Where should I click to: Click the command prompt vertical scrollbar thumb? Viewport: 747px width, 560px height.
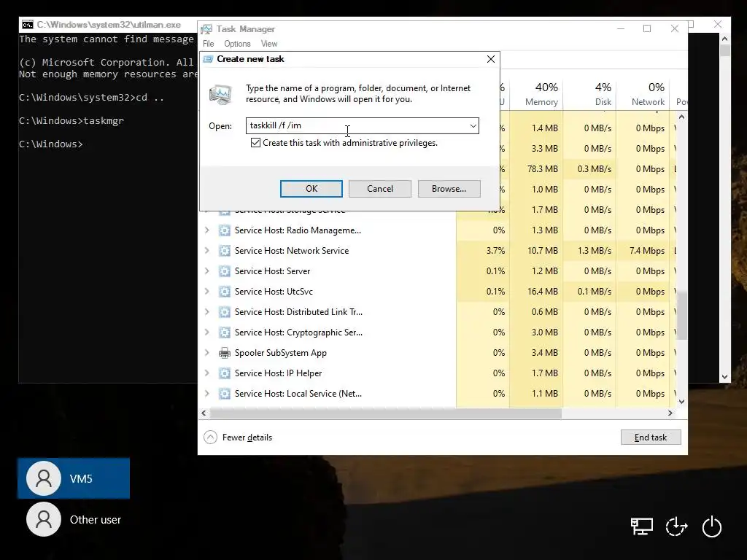click(724, 50)
